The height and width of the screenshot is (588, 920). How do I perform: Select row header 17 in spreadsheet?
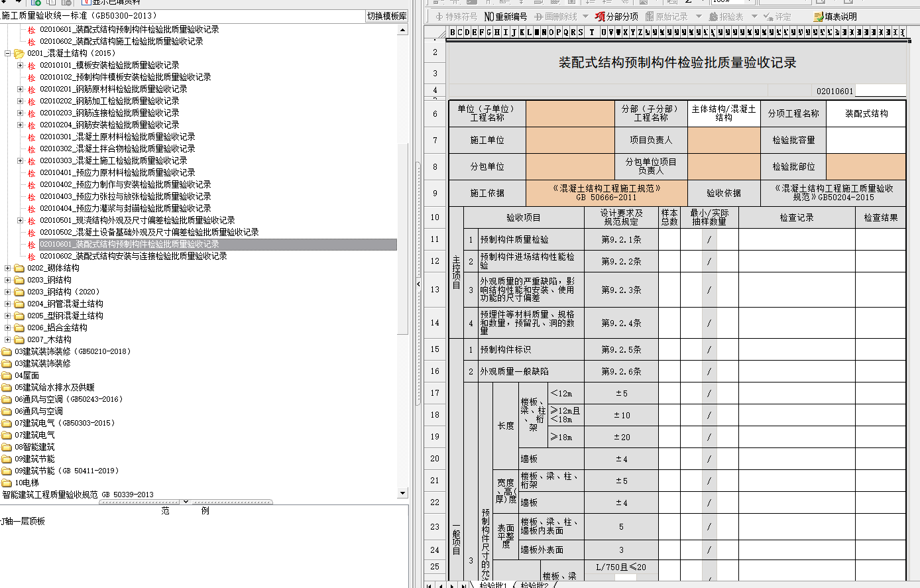pos(435,393)
